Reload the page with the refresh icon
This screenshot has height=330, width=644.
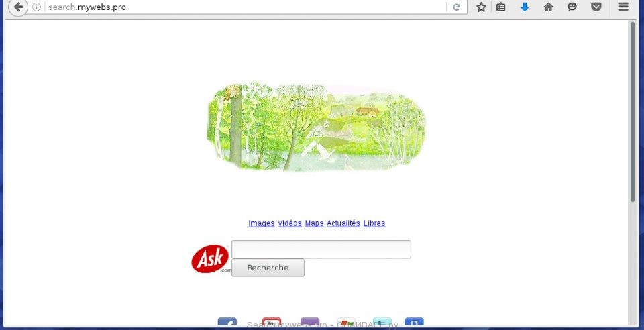456,7
